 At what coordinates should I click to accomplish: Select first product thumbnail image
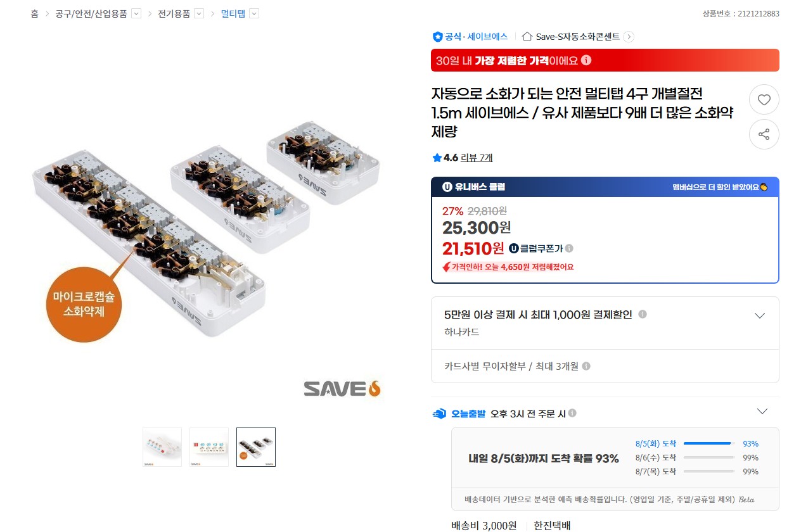pyautogui.click(x=162, y=447)
